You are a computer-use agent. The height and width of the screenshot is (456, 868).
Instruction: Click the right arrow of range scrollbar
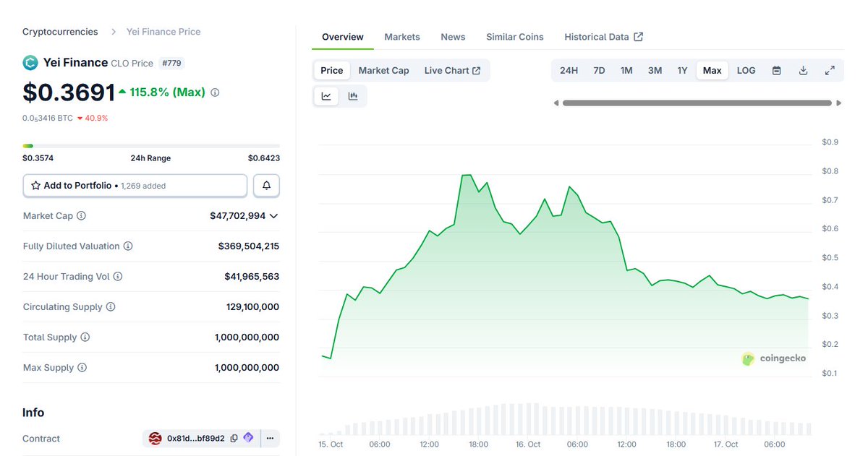[839, 103]
